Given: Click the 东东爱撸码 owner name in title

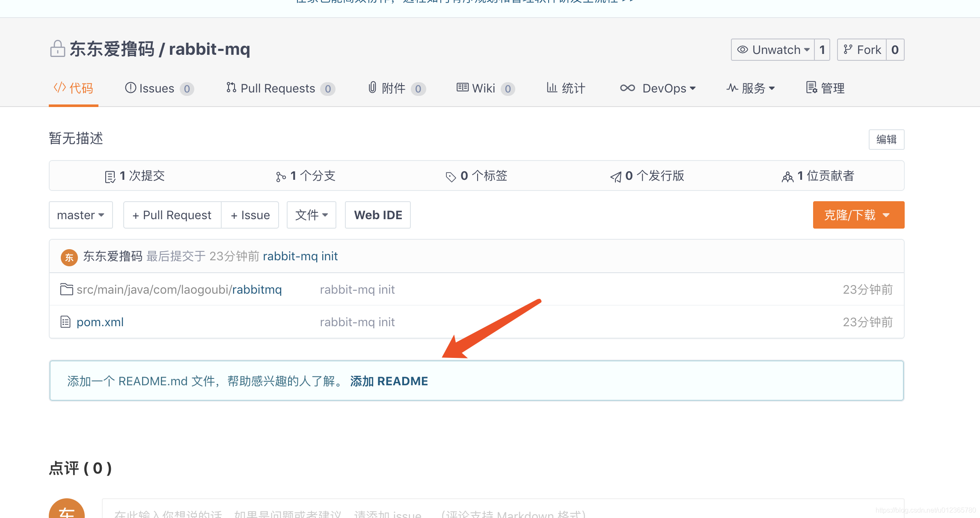Looking at the screenshot, I should 112,49.
